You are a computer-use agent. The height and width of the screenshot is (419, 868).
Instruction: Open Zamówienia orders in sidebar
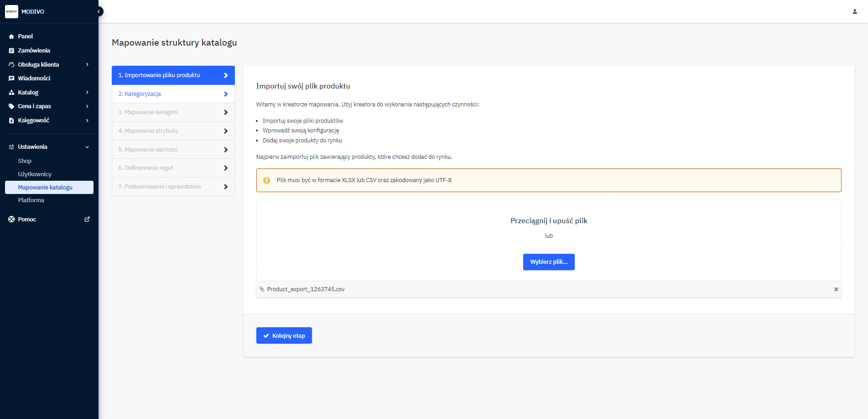[x=34, y=51]
